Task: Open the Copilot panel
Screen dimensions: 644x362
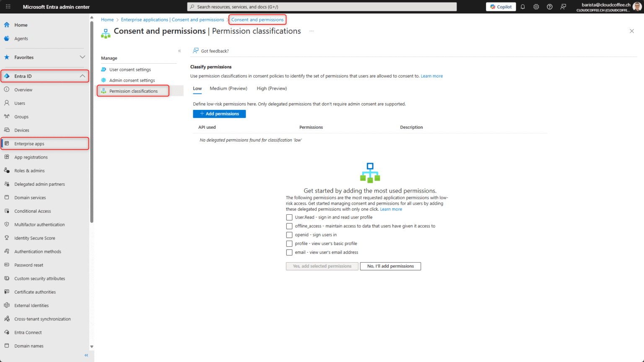Action: [501, 6]
